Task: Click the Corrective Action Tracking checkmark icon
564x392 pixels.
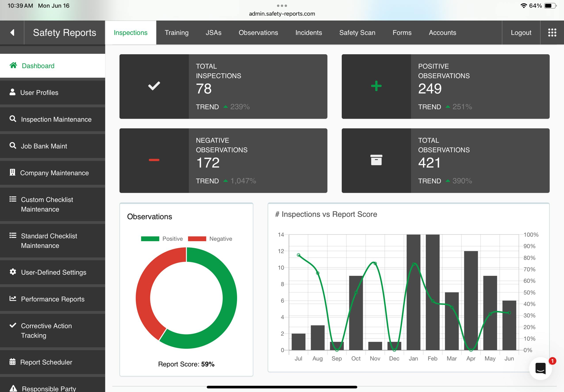Action: pos(13,325)
